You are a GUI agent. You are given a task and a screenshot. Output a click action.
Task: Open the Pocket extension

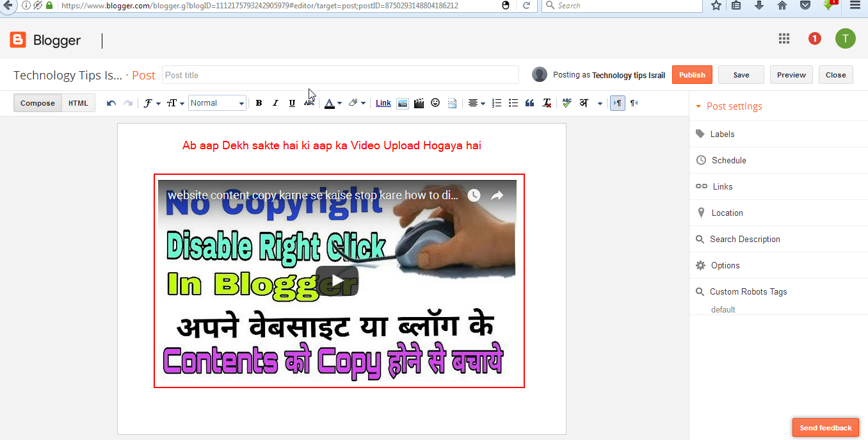(x=805, y=5)
